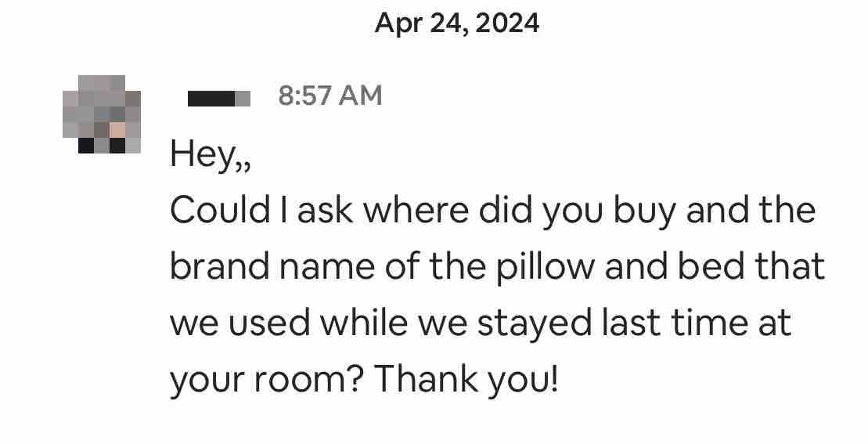Click the 'your room? Thank you!' line

[x=364, y=381]
